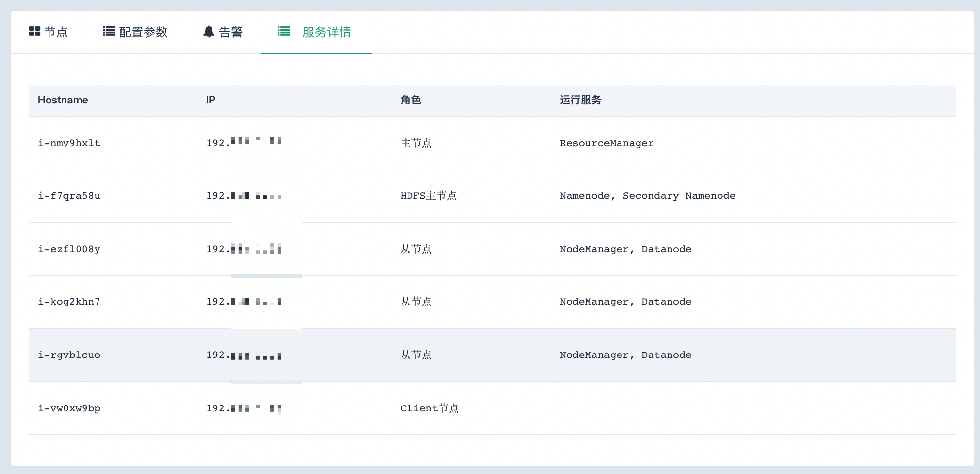This screenshot has height=474, width=980.
Task: Select the 服务详情 tab
Action: click(316, 32)
